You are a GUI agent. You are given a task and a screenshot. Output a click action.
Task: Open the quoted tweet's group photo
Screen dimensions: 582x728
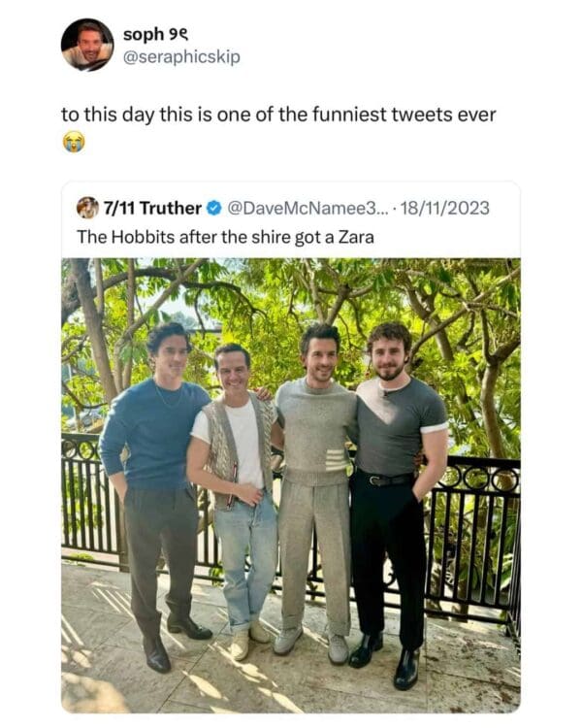pos(291,485)
